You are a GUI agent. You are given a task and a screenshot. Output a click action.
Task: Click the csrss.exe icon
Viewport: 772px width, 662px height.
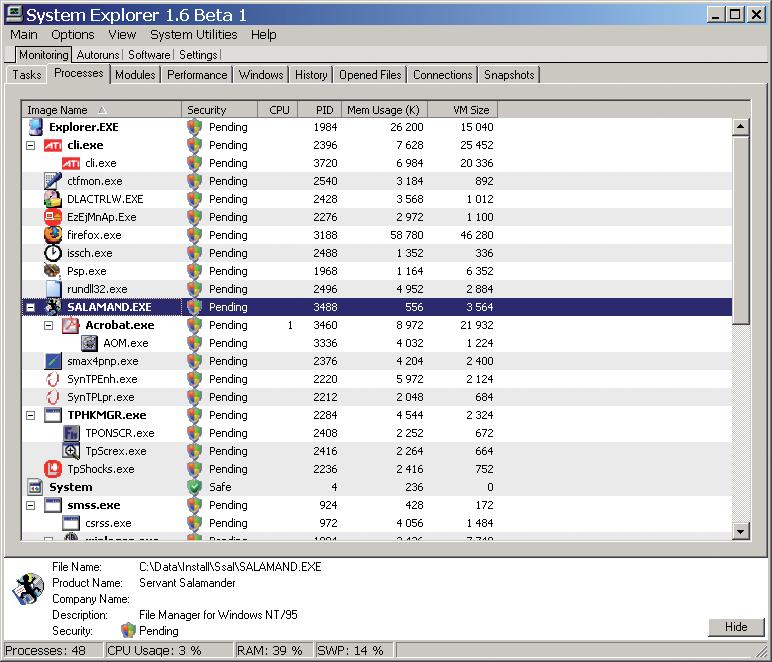(71, 523)
